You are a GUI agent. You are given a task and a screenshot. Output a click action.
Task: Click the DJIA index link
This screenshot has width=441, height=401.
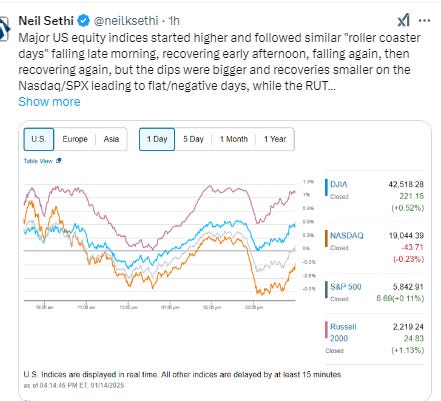[x=339, y=184]
